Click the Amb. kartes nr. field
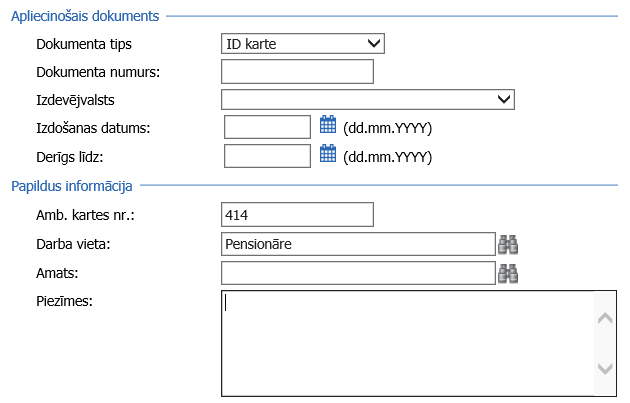630x403 pixels. pyautogui.click(x=297, y=215)
